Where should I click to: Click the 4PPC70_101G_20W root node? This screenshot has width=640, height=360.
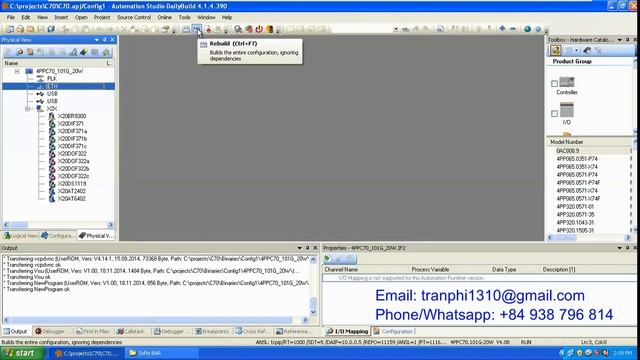(59, 71)
